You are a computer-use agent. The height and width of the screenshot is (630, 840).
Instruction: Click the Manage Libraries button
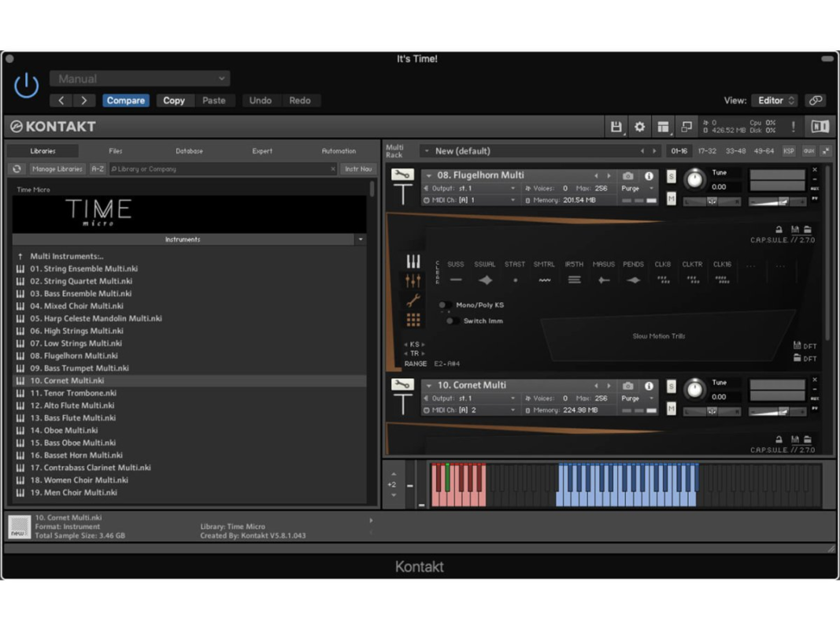[x=57, y=169]
